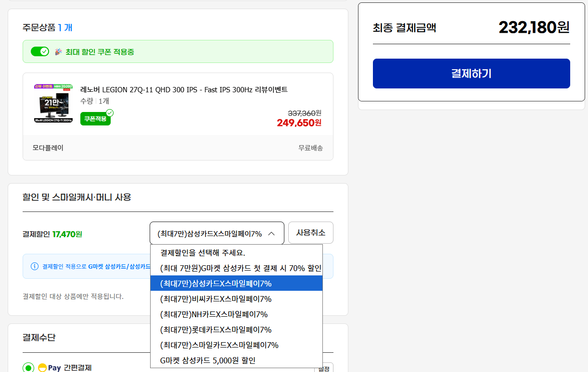Click the party popper coupon icon

click(x=58, y=51)
